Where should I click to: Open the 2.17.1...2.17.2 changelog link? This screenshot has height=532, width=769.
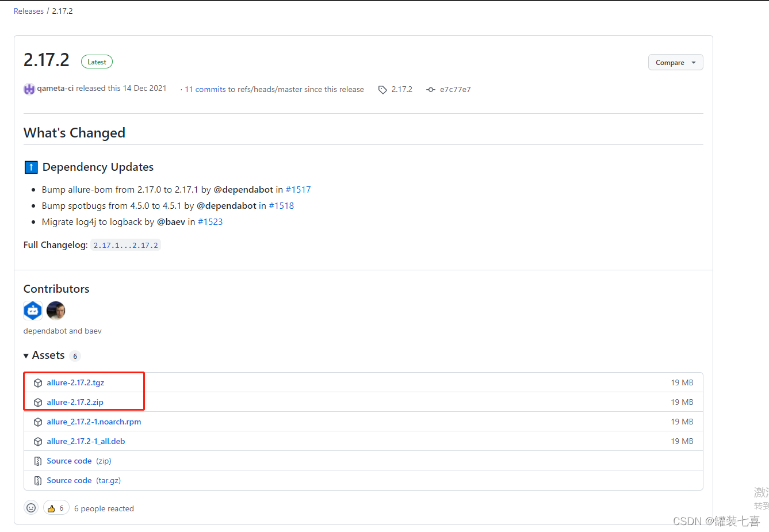click(x=126, y=245)
